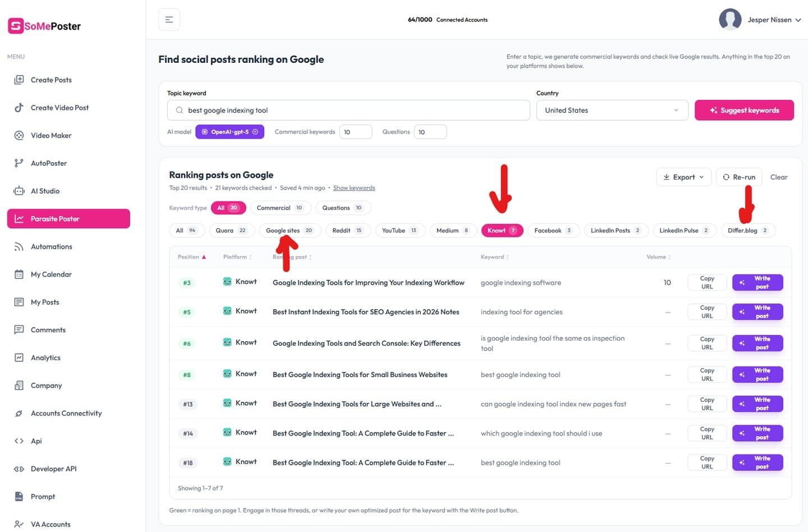Viewport: 808px width, 532px height.
Task: Open the Jesper Nissen account menu
Action: tap(760, 20)
